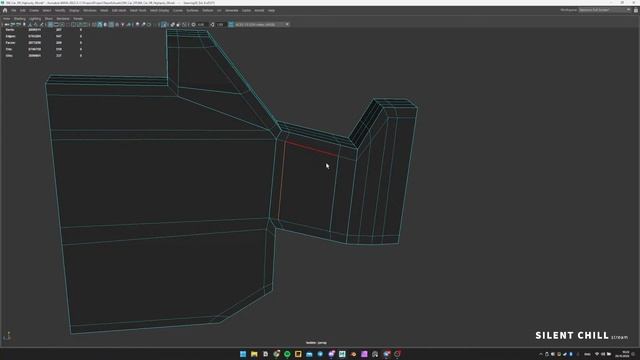Click the exposure value field
Viewport: 640px width, 360px height.
click(x=202, y=24)
